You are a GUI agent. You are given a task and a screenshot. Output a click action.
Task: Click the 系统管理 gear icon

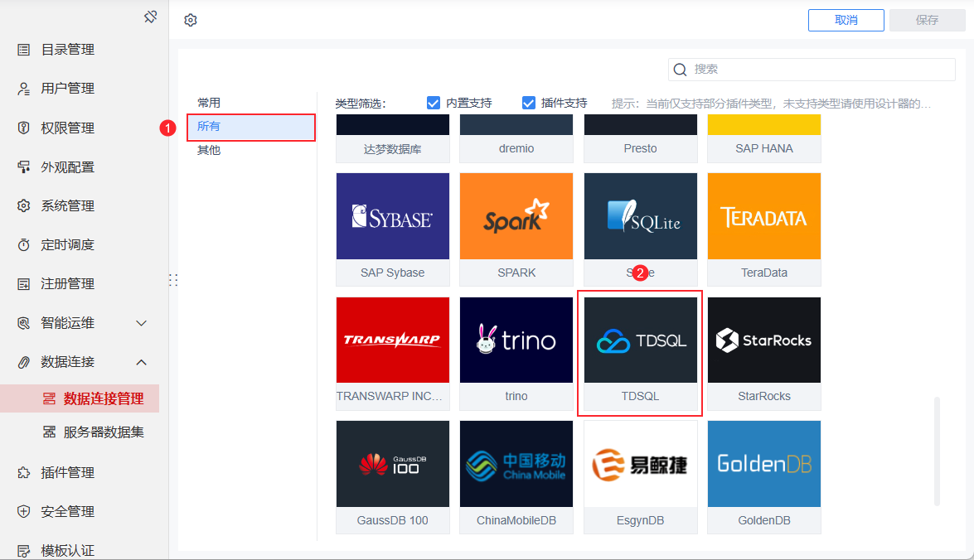pyautogui.click(x=23, y=205)
